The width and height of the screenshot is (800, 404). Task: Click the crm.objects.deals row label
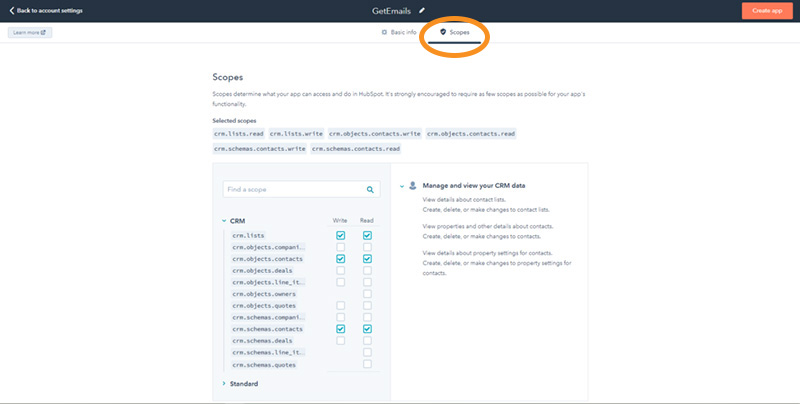point(262,271)
